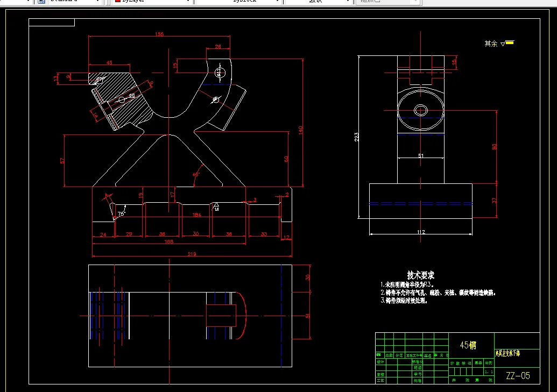Click the 批准 cell in title block

[x=418, y=380]
